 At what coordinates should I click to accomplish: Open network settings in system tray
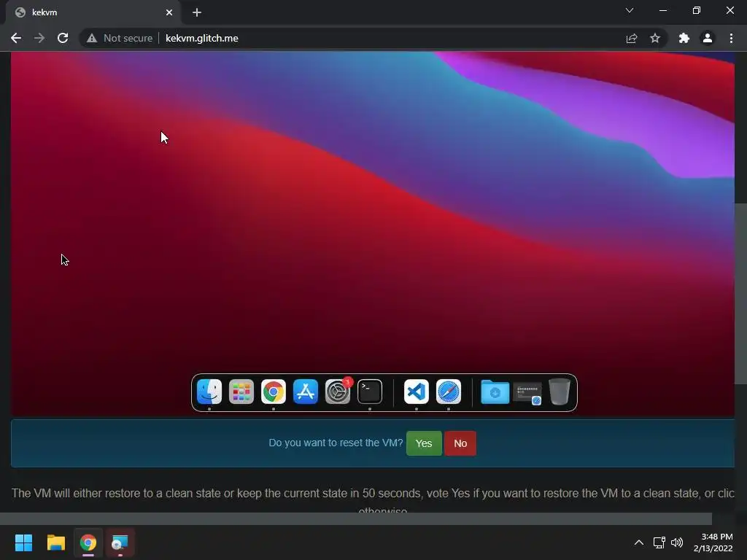(x=659, y=542)
